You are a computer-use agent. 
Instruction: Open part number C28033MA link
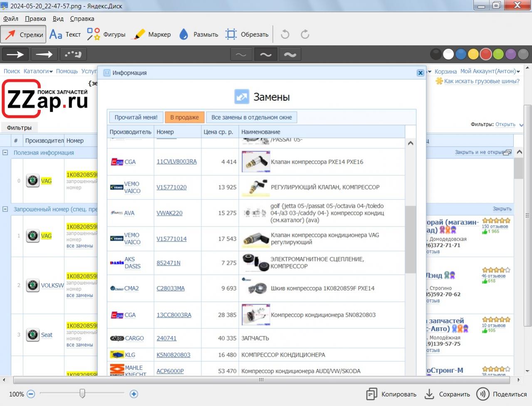coord(171,288)
